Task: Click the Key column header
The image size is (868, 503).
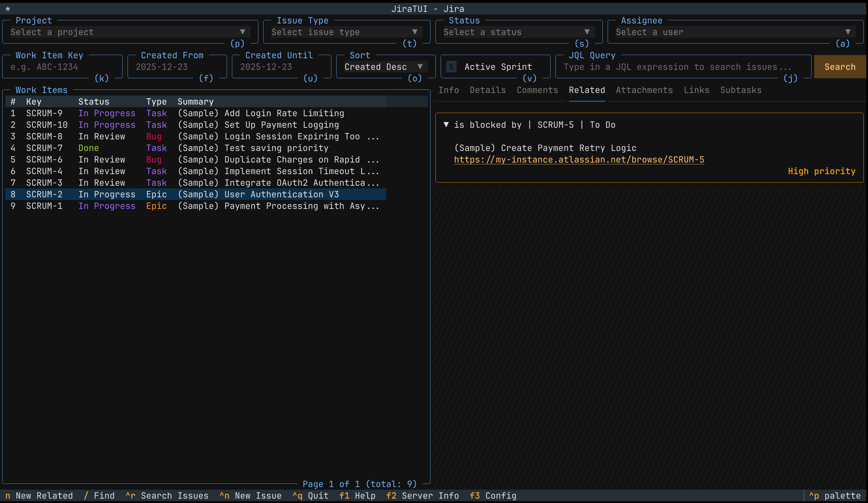Action: pyautogui.click(x=34, y=102)
